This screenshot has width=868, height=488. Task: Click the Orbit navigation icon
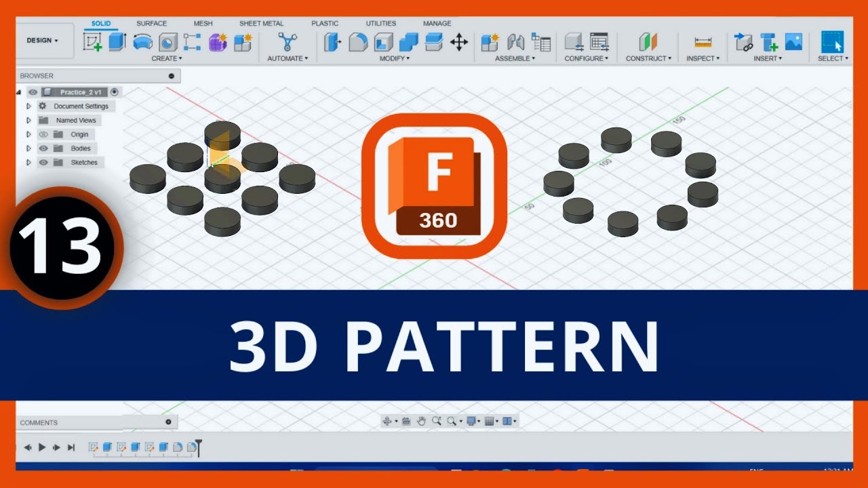[387, 421]
